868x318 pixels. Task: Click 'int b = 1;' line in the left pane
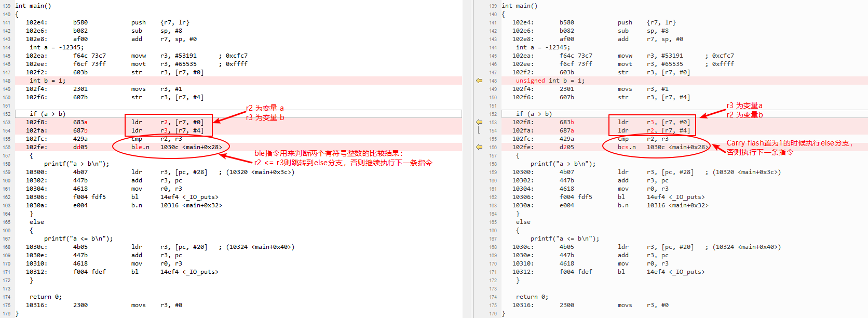click(x=47, y=81)
